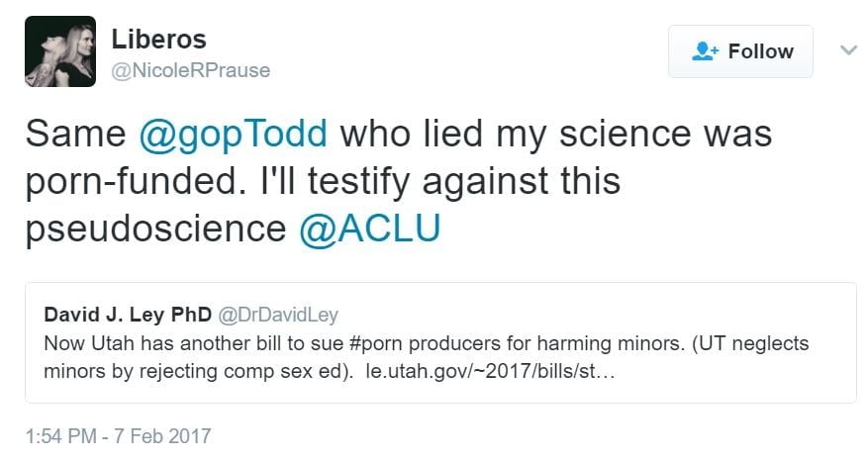Click the @DrDavidLey handle in quote

[x=278, y=315]
